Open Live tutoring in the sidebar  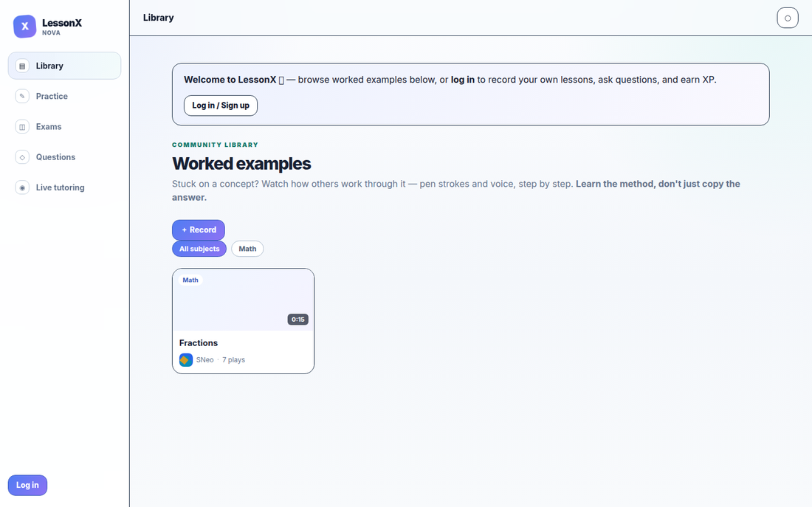coord(64,187)
